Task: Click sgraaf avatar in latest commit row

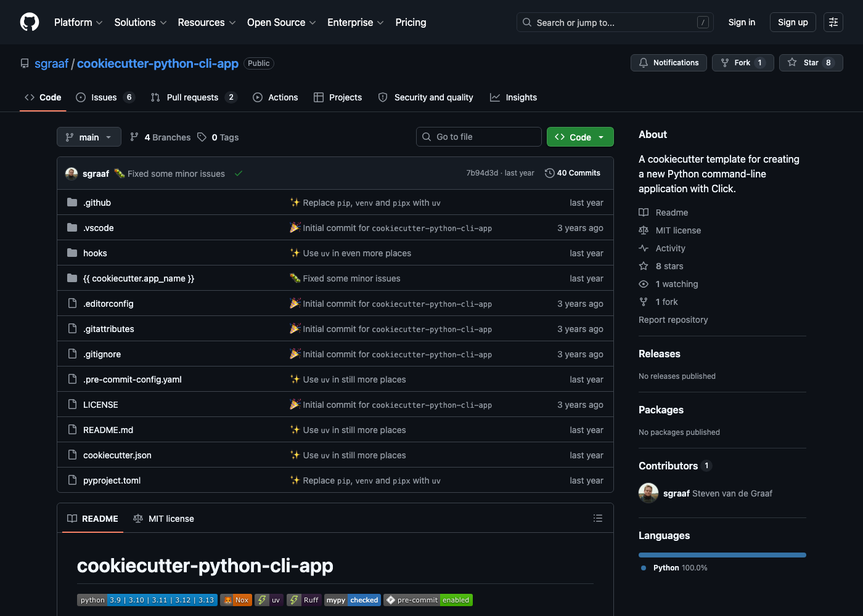Action: point(72,174)
